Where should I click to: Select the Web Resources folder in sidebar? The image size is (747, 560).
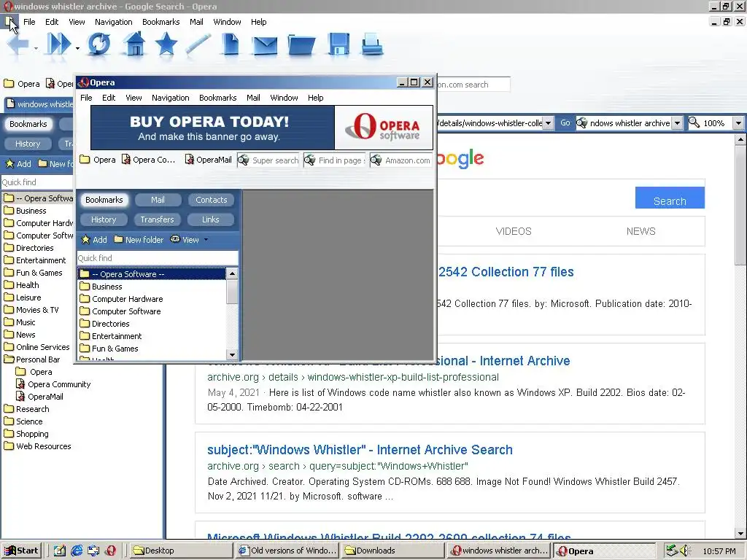click(38, 446)
